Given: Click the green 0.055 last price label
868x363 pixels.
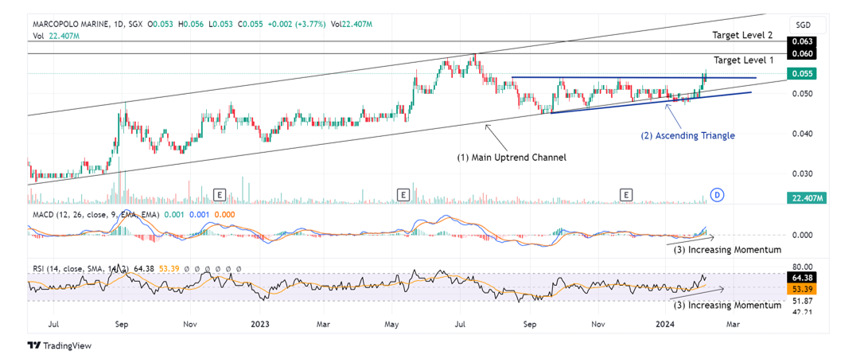Looking at the screenshot, I should 800,74.
